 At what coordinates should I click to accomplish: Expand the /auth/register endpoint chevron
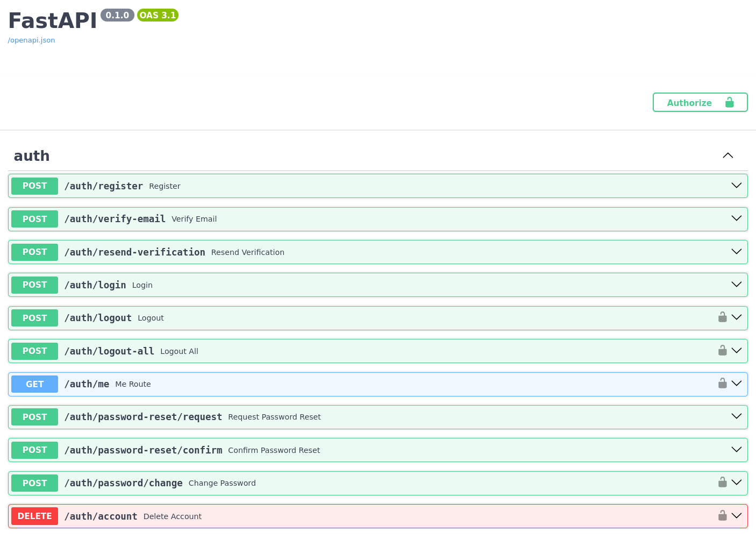737,186
